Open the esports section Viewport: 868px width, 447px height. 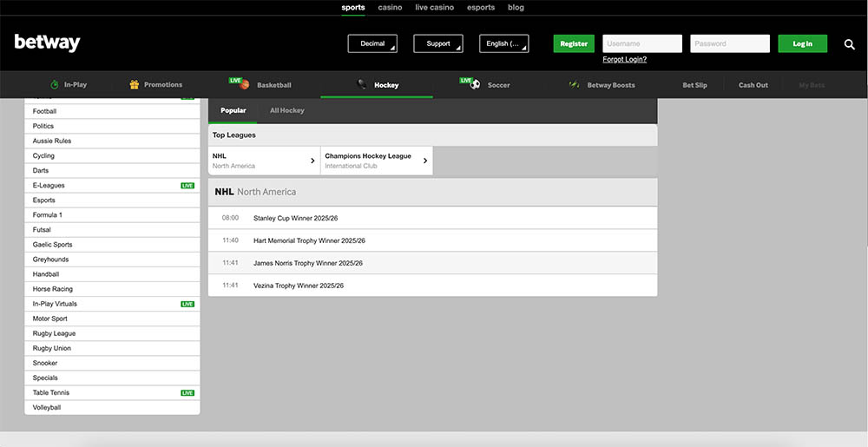(481, 7)
